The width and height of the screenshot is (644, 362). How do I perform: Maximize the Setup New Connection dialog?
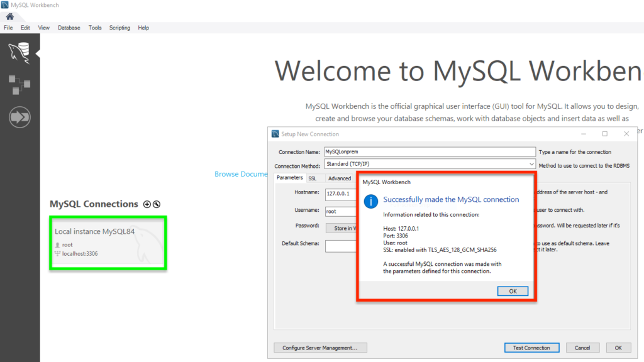coord(604,134)
